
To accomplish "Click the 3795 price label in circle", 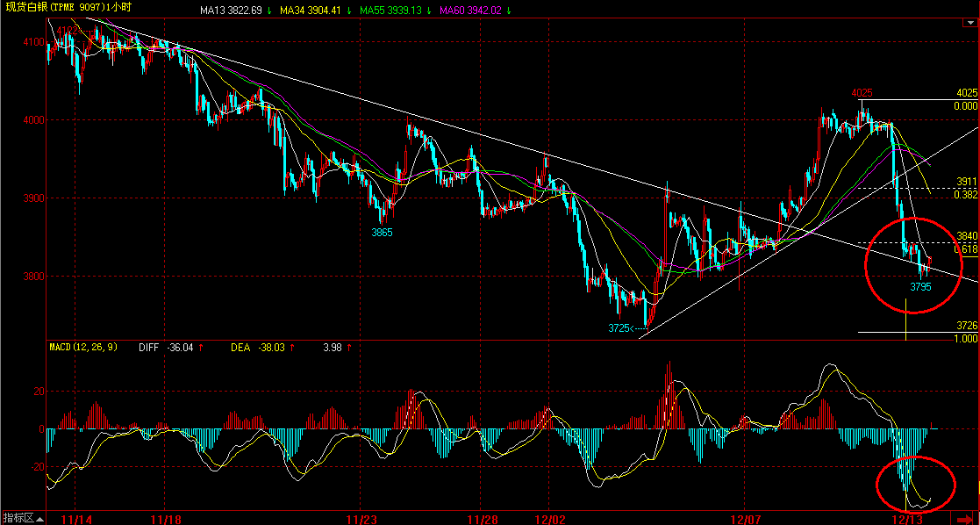I will (921, 287).
